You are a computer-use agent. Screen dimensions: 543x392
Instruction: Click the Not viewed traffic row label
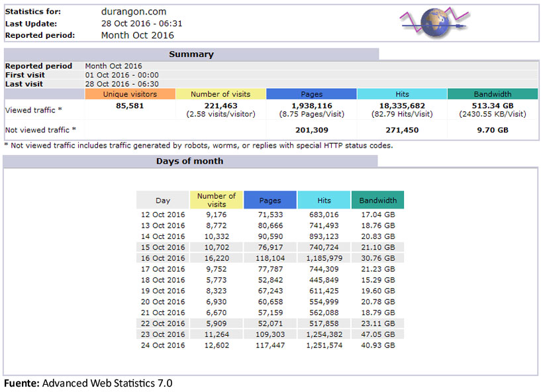click(40, 130)
